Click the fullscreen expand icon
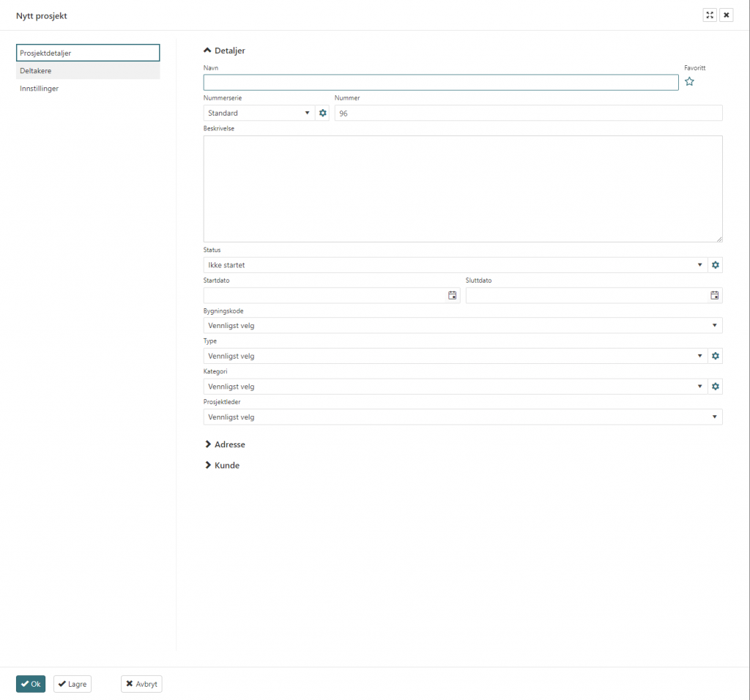Viewport: 750px width, 700px height. point(709,15)
